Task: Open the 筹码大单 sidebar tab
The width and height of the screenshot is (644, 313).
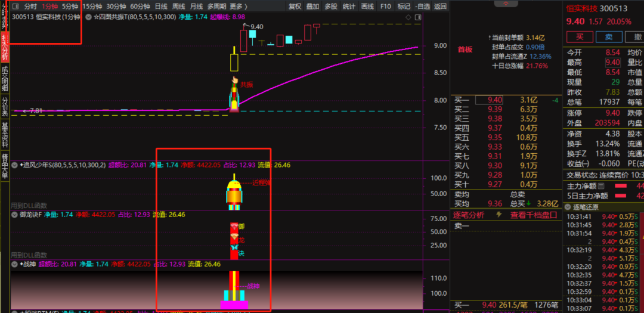Action: coord(5,166)
